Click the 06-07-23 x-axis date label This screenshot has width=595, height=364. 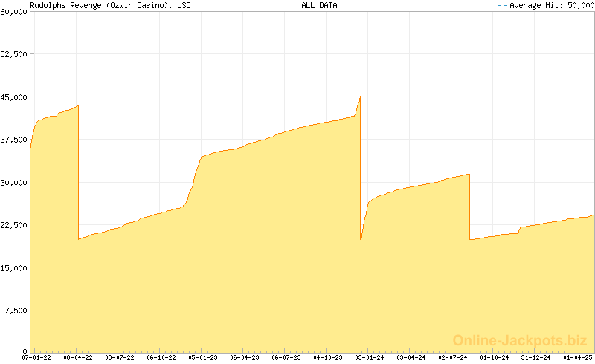pyautogui.click(x=286, y=357)
